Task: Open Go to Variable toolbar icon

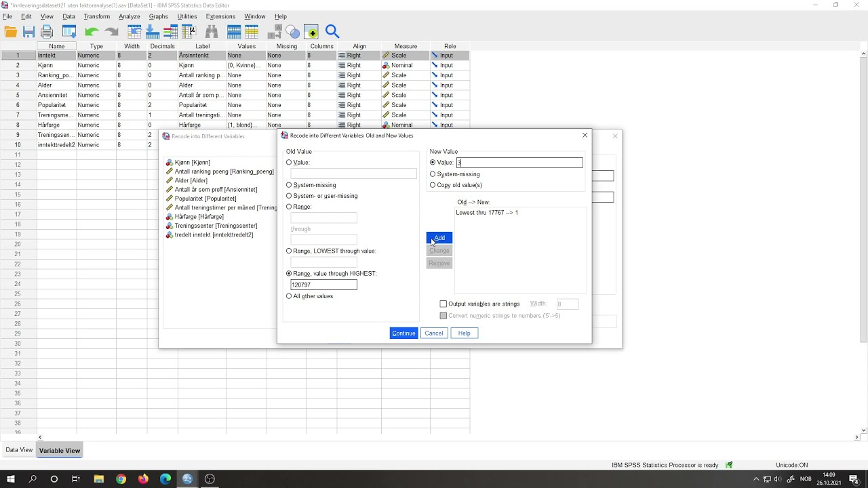Action: (153, 32)
